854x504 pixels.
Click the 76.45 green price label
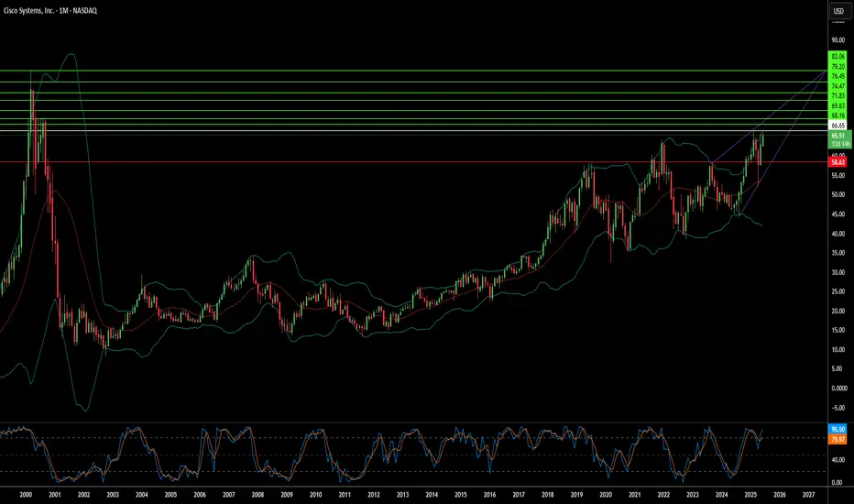tap(838, 76)
